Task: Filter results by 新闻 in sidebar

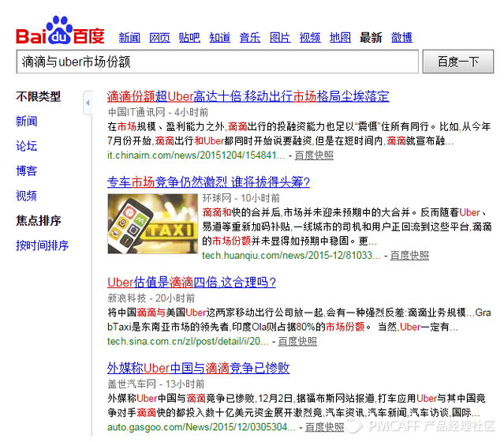Action: (x=26, y=122)
